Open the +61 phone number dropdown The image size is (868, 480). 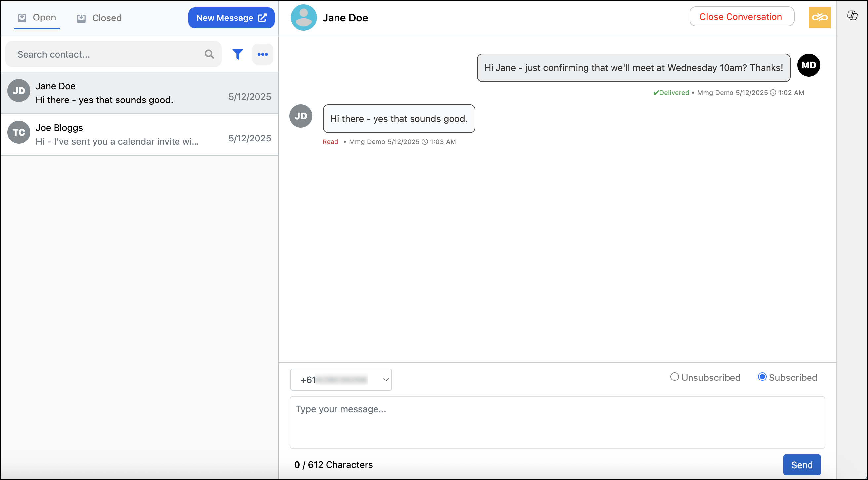click(x=341, y=380)
